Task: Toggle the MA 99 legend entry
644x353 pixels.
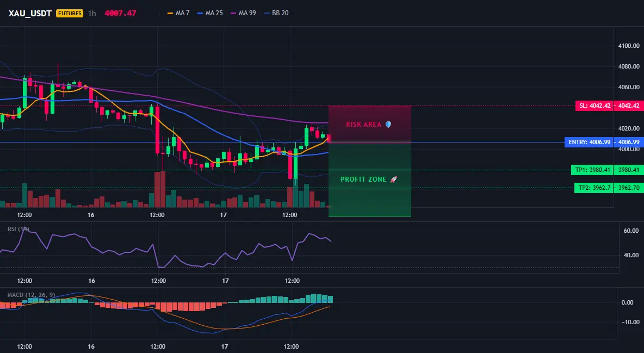Action: click(244, 13)
